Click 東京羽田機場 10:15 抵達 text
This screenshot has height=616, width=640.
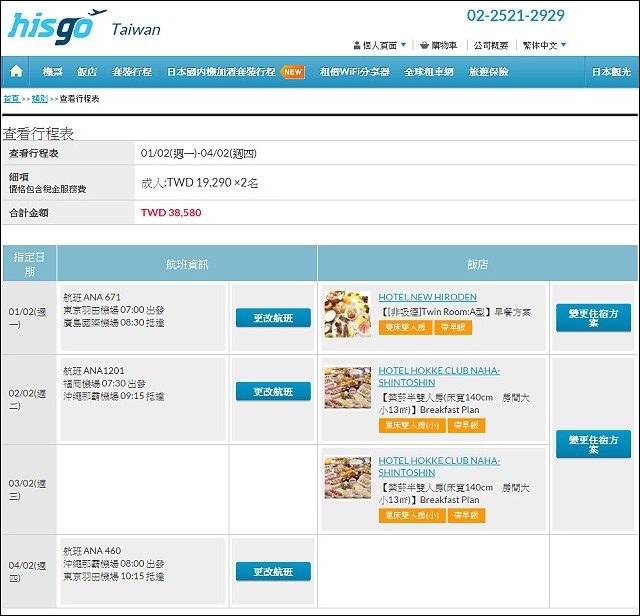(x=113, y=576)
